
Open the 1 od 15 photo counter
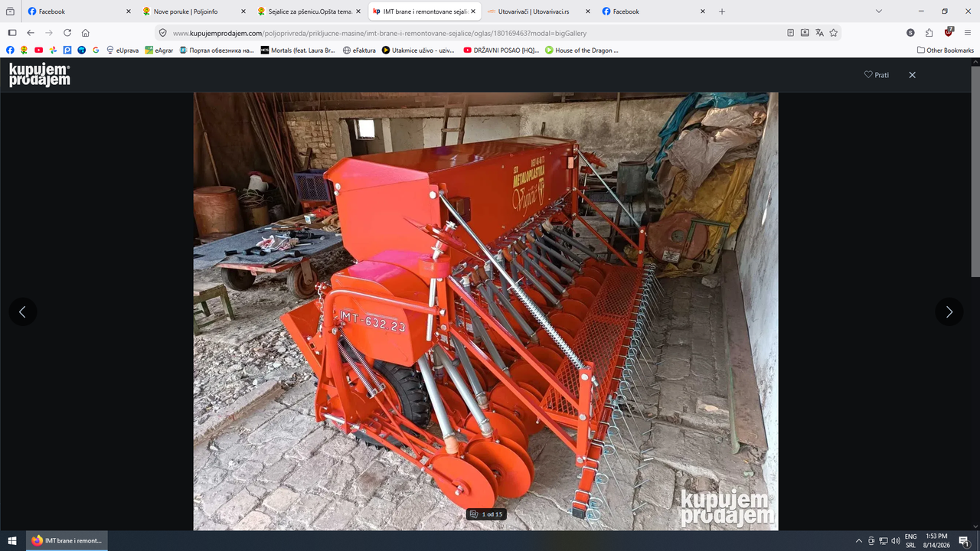(x=486, y=514)
